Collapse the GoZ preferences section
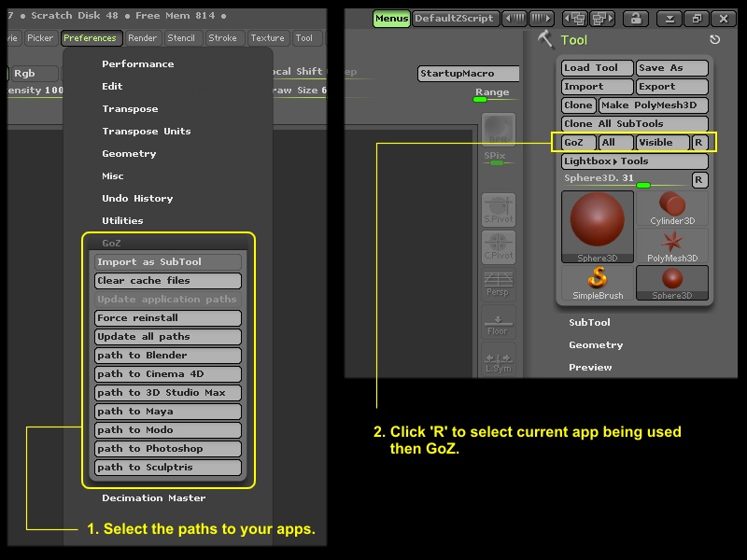Image resolution: width=747 pixels, height=560 pixels. point(111,243)
